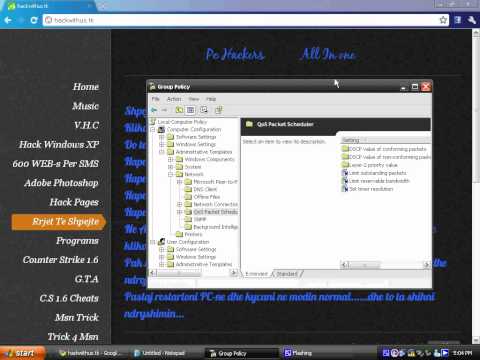
Task: Select 'Limit outstanding packets' setting icon
Action: (345, 173)
